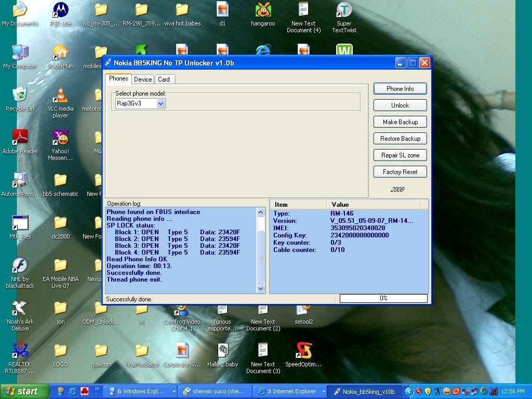Screen dimensions: 532x399
Task: Expand the Windows Explorer taskbar group arrow
Action: point(174,392)
